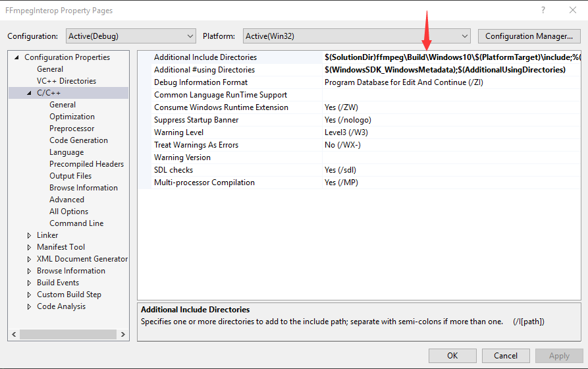Screen dimensions: 588x369
Task: Click the OK button
Action: pos(452,355)
